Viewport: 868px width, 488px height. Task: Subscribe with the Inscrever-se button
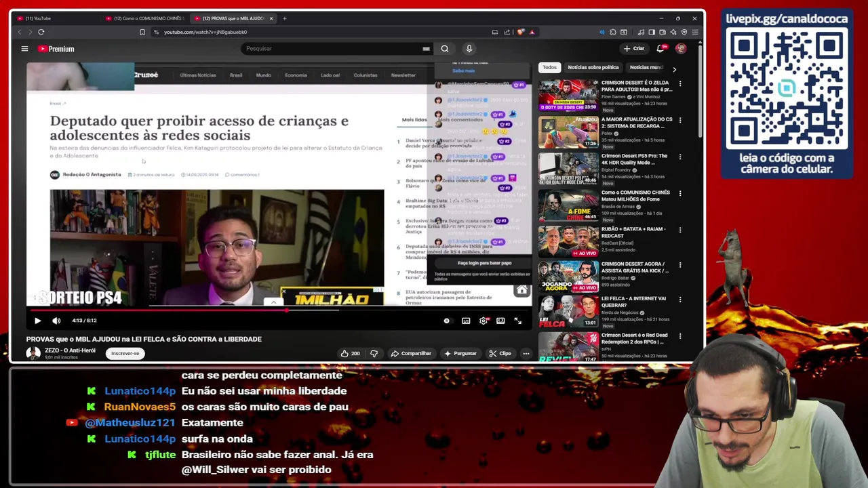125,353
